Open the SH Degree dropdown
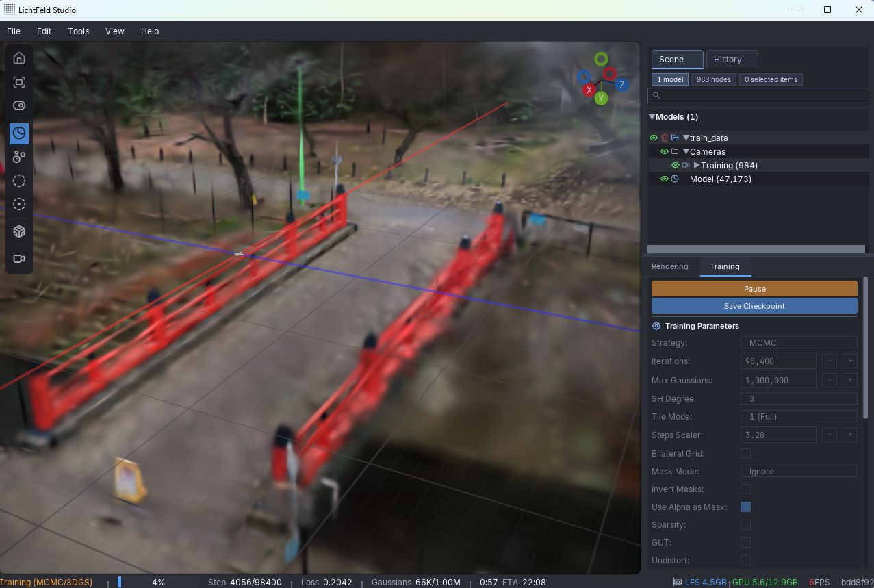The height and width of the screenshot is (588, 874). tap(799, 398)
